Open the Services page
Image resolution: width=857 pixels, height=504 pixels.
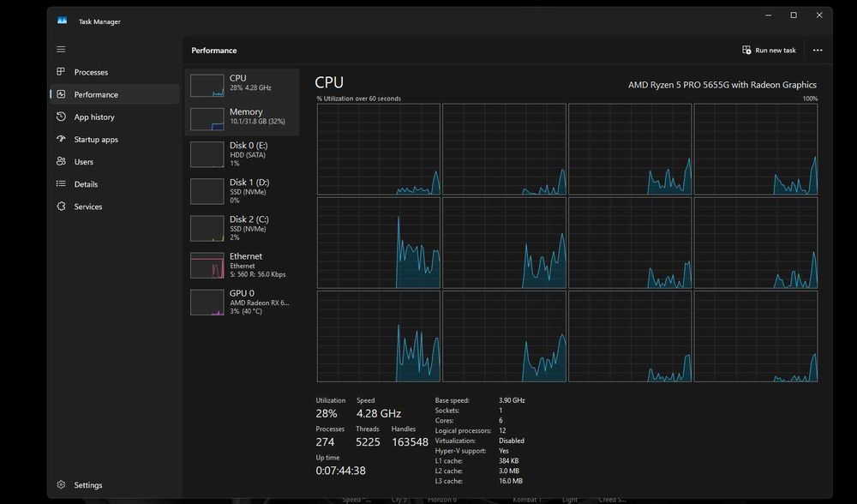point(115,206)
